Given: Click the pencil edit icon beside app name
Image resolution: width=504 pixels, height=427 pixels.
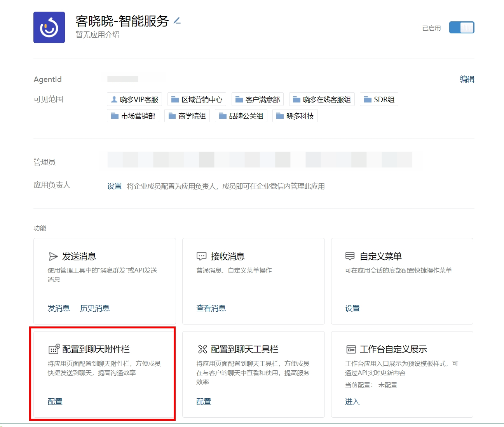Looking at the screenshot, I should (x=177, y=21).
